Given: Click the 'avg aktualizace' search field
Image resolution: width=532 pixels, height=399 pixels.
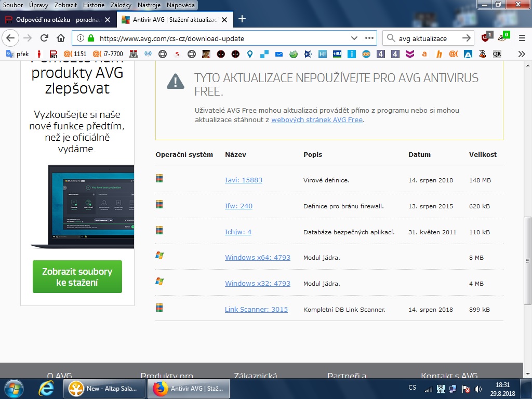Looking at the screenshot, I should point(428,38).
